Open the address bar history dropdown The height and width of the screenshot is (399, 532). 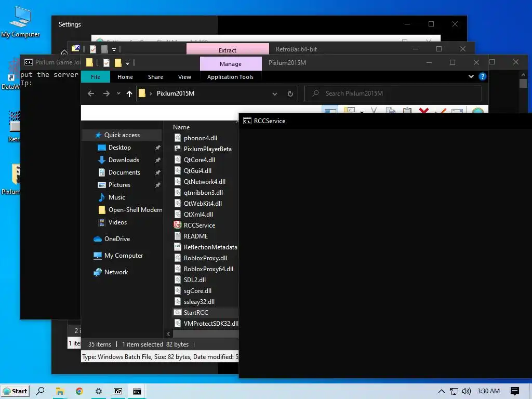(x=274, y=94)
